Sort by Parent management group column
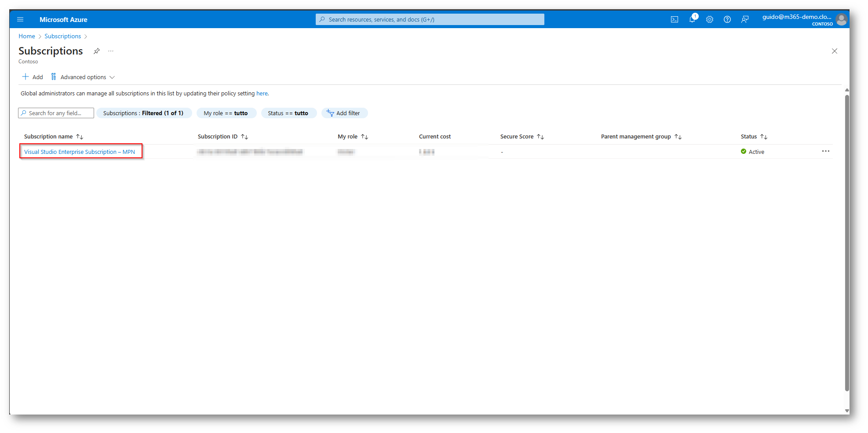The image size is (868, 433). [x=641, y=137]
